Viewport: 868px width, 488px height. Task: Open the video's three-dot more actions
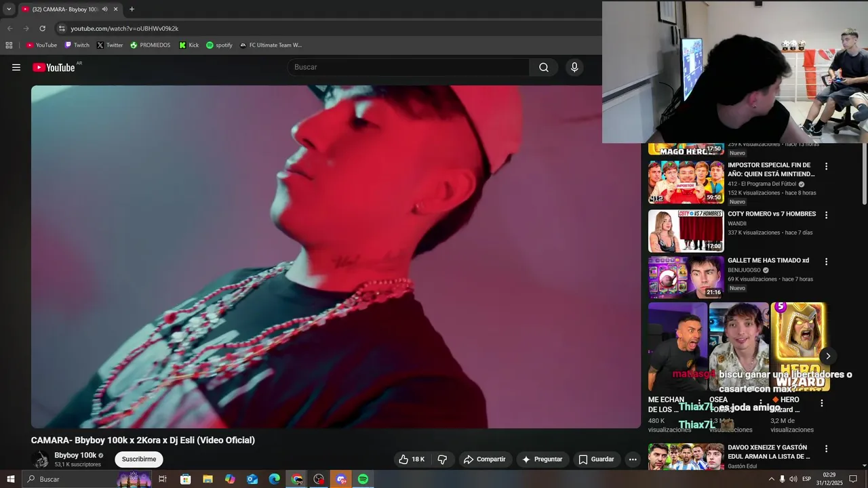click(633, 460)
